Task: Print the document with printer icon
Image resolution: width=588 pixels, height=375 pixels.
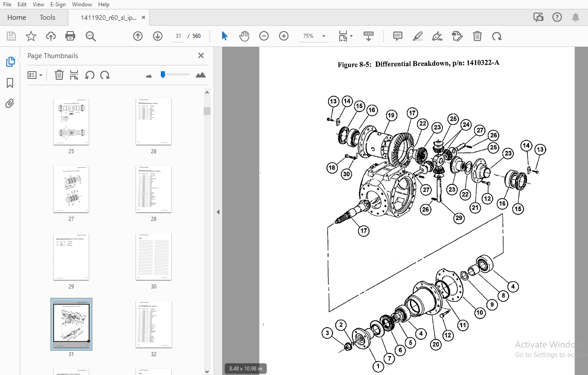Action: point(70,36)
